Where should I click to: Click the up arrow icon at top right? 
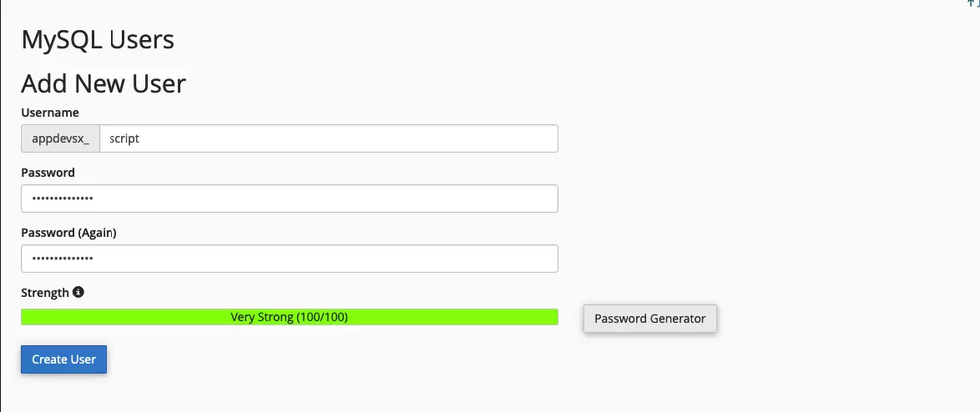pyautogui.click(x=971, y=3)
